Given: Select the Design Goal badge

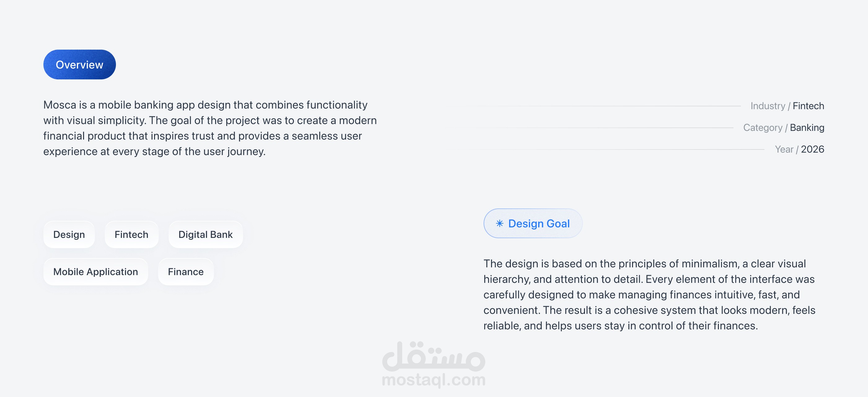Looking at the screenshot, I should point(533,223).
